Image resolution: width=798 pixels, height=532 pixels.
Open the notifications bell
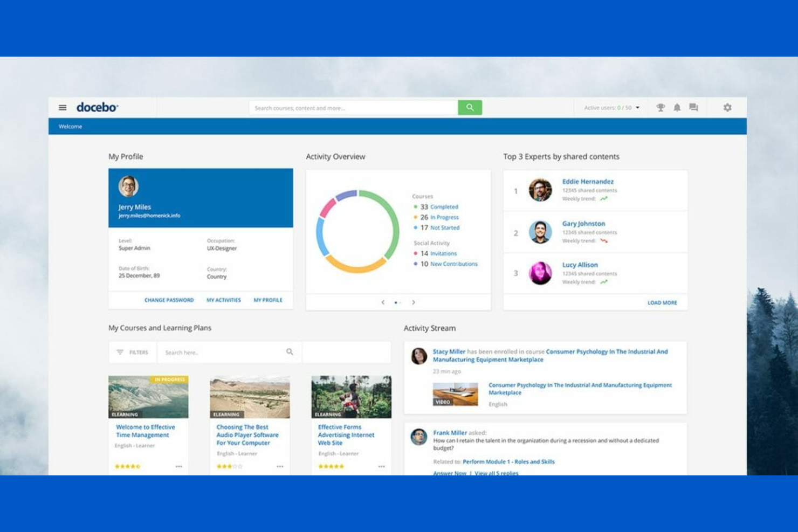(x=677, y=108)
